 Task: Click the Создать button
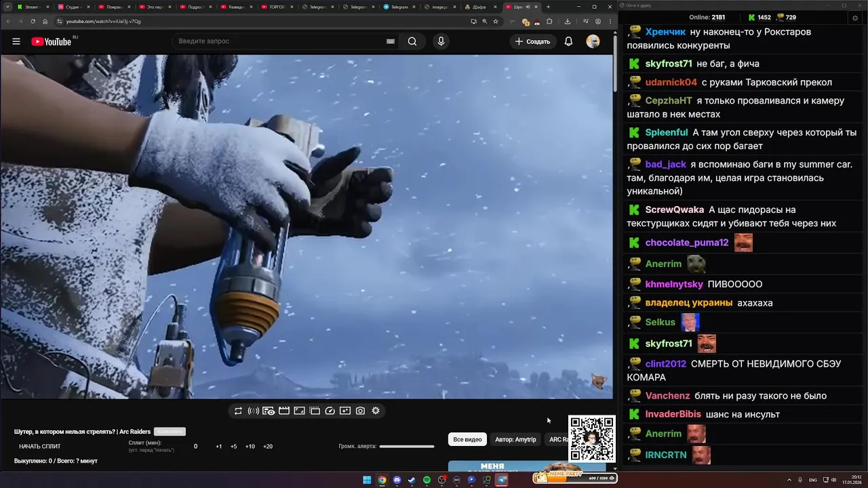[532, 41]
